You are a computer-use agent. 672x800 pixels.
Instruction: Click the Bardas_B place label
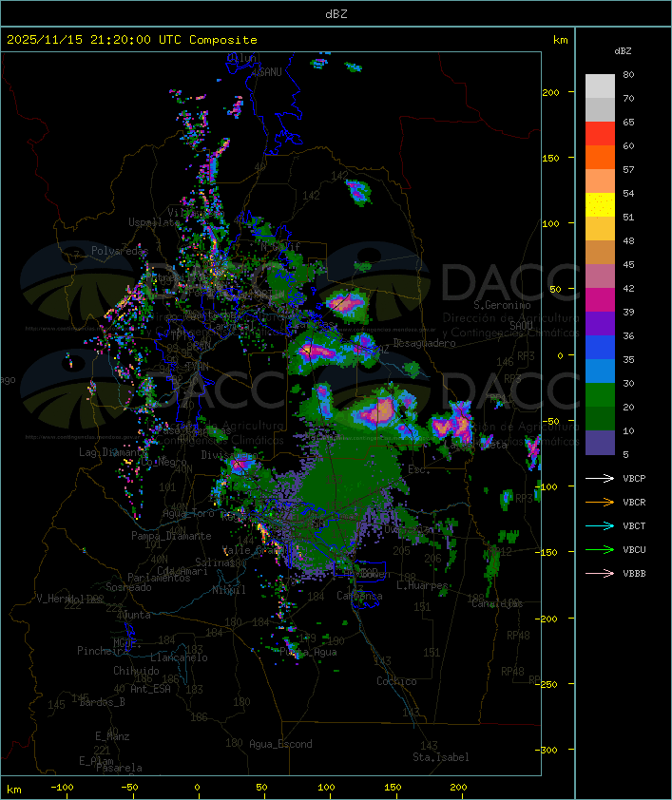point(102,702)
